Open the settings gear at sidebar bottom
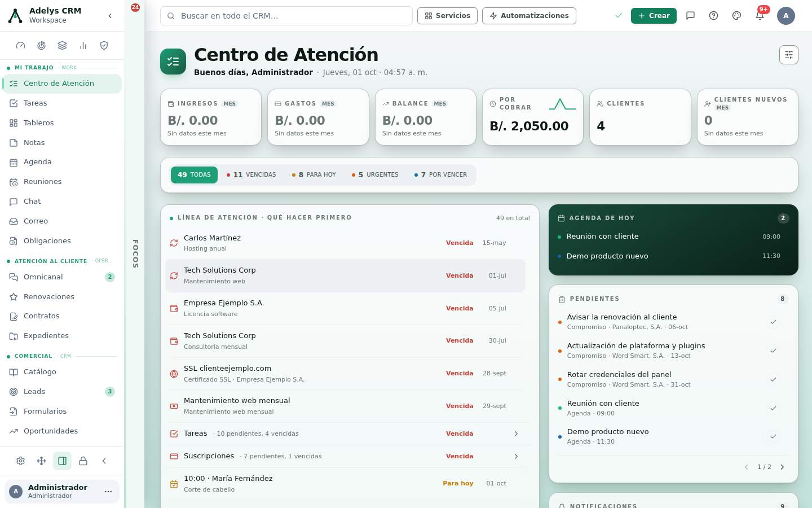This screenshot has width=812, height=508. pyautogui.click(x=21, y=461)
